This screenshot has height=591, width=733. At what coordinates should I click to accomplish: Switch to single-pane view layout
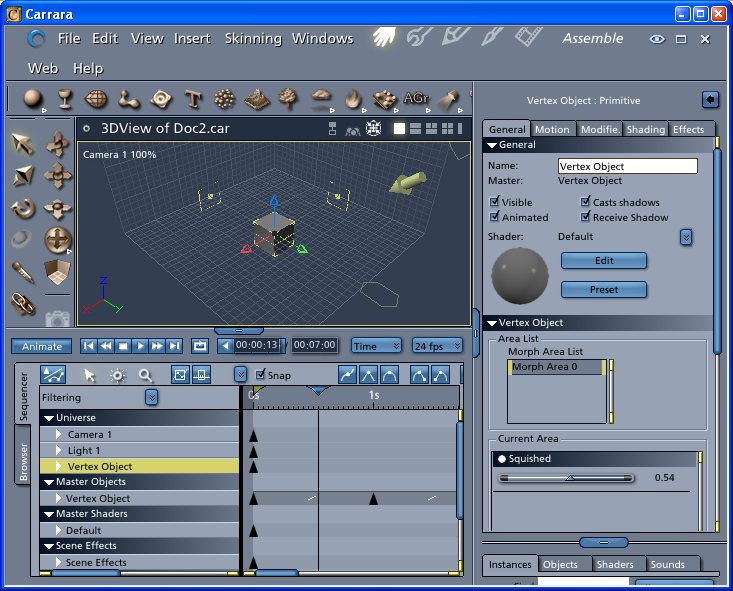point(399,128)
